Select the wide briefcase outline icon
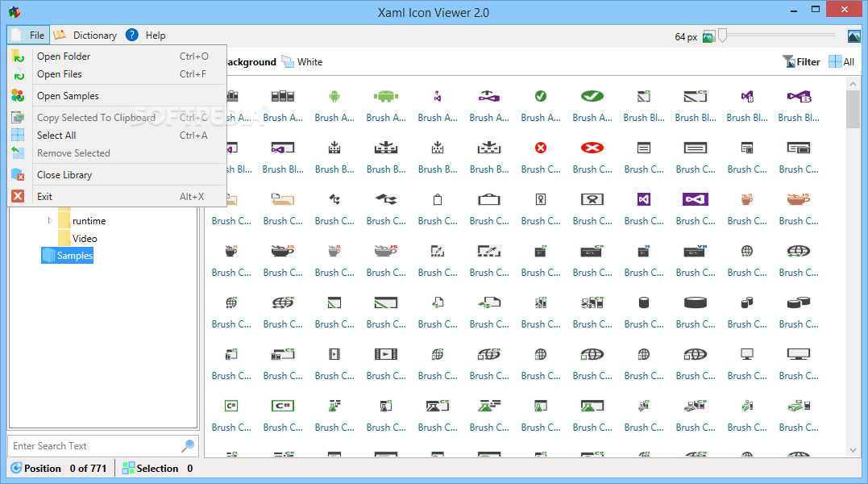This screenshot has width=868, height=484. pos(488,199)
